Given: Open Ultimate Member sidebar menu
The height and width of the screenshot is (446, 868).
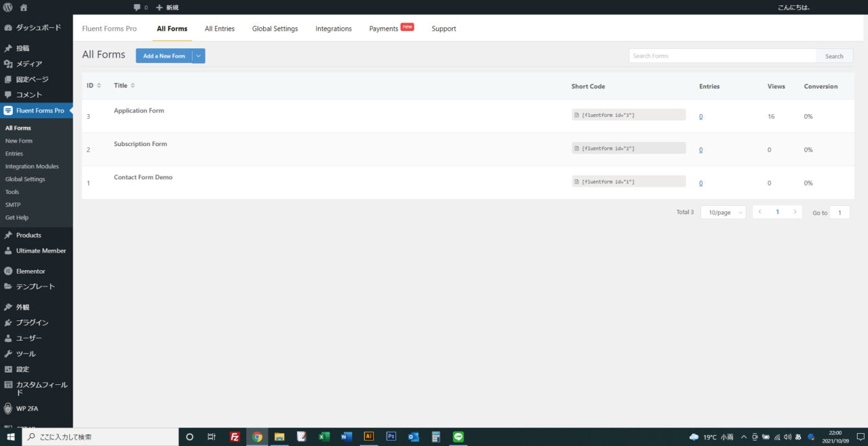Looking at the screenshot, I should pyautogui.click(x=37, y=250).
